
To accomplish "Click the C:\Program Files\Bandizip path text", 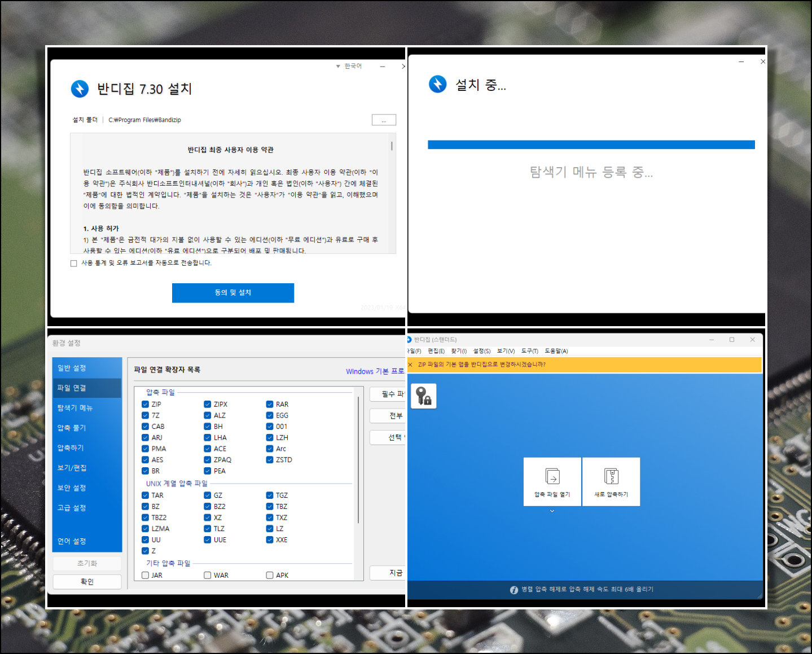I will 144,120.
